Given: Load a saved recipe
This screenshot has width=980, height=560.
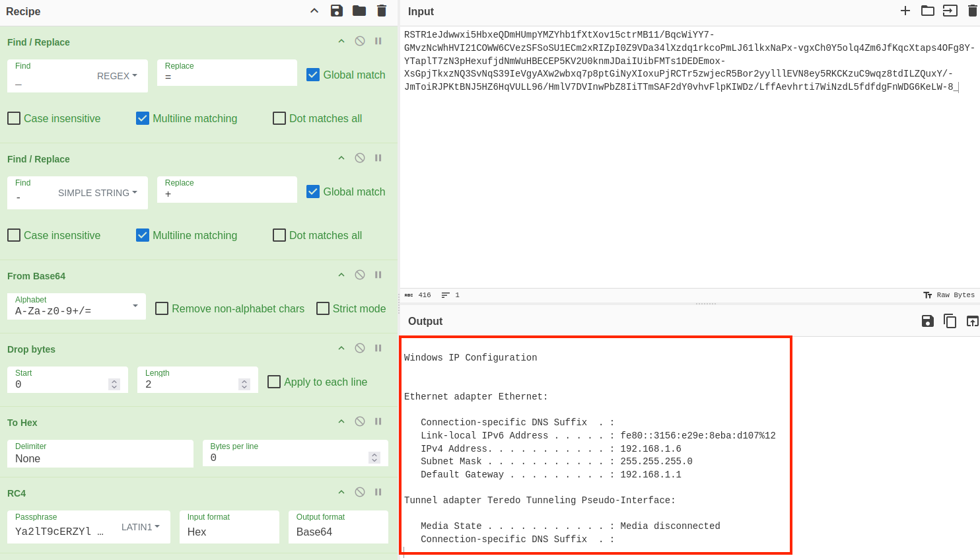Looking at the screenshot, I should pos(359,11).
